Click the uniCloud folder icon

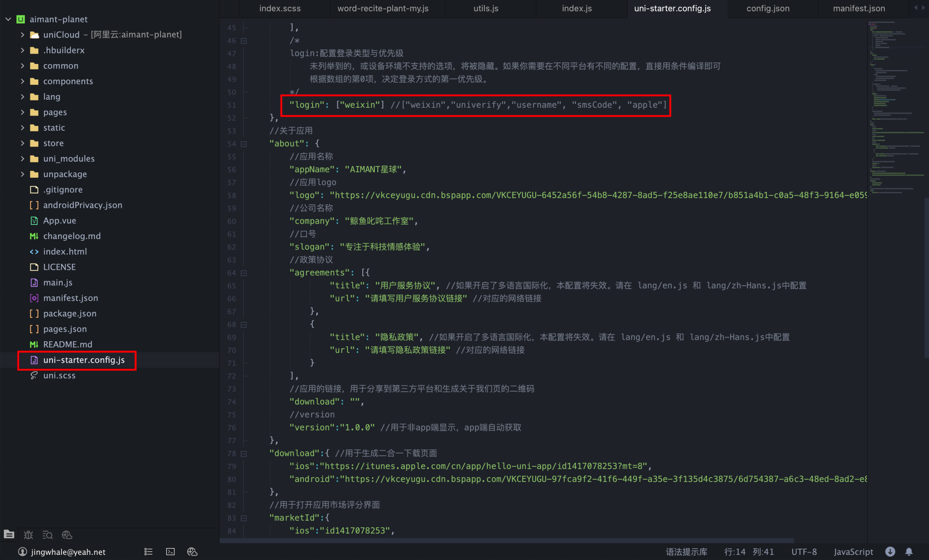(34, 35)
